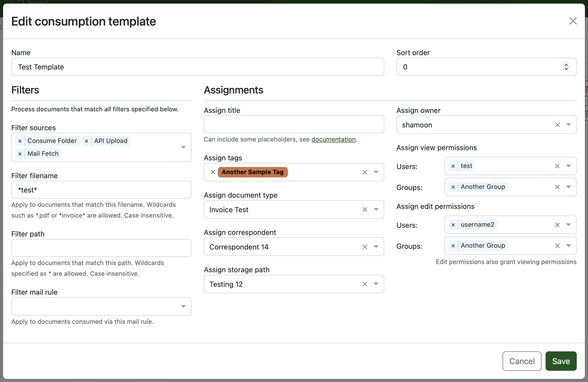This screenshot has height=382, width=588.
Task: Open the documentation link
Action: click(x=333, y=139)
